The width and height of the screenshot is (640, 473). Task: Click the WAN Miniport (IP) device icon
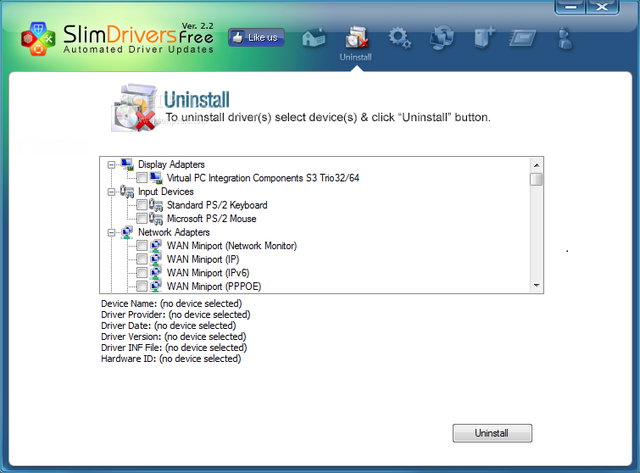point(156,259)
